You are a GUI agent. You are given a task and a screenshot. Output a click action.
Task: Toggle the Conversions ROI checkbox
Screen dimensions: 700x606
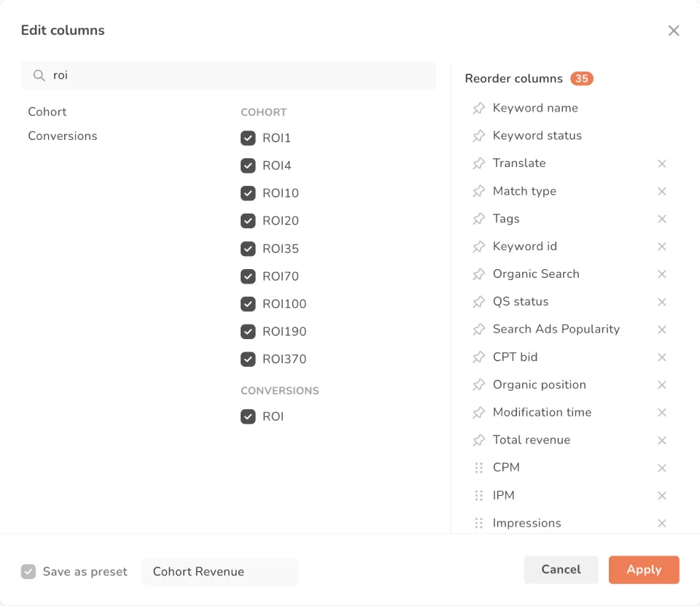(248, 416)
